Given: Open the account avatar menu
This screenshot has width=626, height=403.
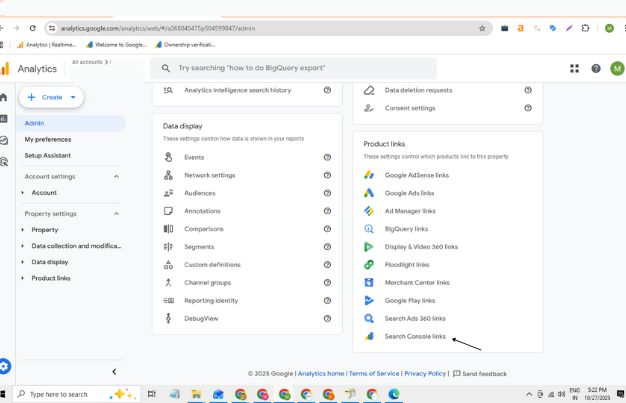Looking at the screenshot, I should 617,69.
